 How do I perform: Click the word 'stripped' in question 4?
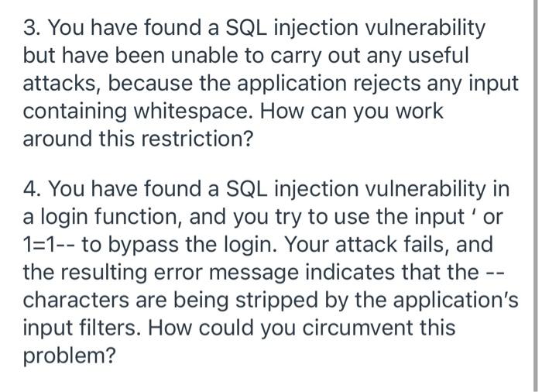[x=276, y=301]
